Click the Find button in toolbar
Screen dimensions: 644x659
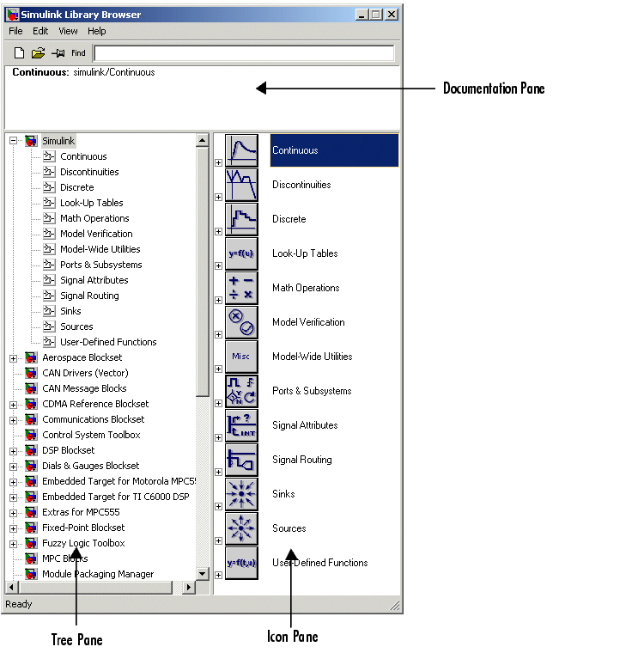click(x=78, y=53)
